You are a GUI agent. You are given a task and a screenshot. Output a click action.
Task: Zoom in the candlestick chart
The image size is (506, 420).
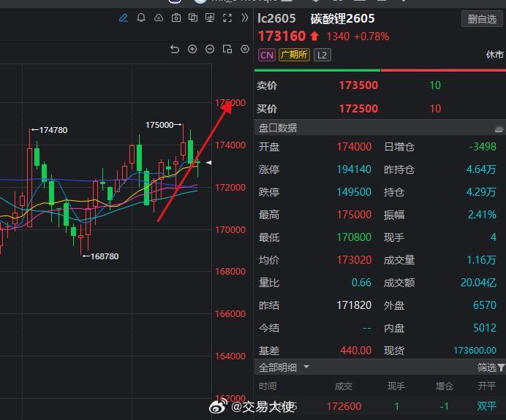pos(192,50)
